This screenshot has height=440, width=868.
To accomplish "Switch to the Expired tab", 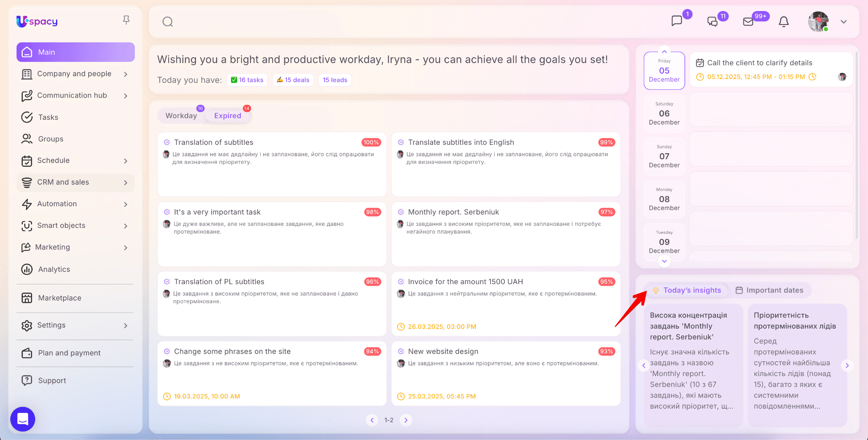I will click(x=228, y=116).
